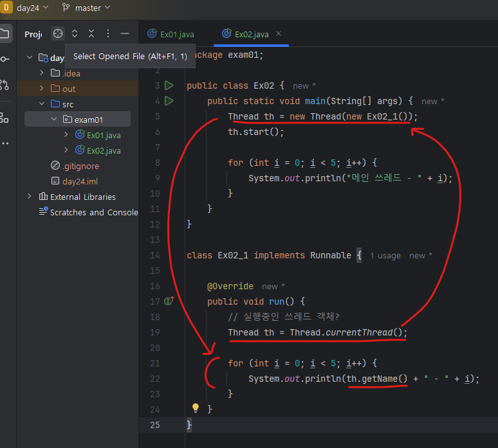Image resolution: width=498 pixels, height=448 pixels.
Task: Expand External Libraries node
Action: [30, 196]
